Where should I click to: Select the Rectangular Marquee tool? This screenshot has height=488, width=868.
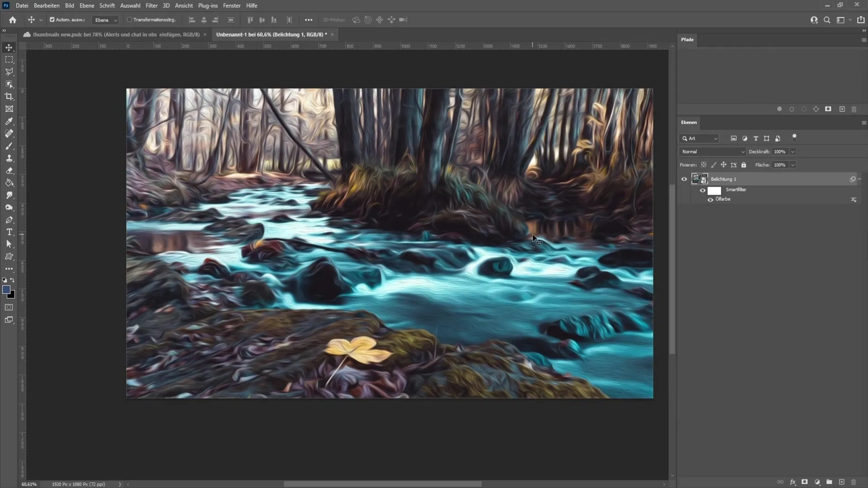pyautogui.click(x=9, y=60)
